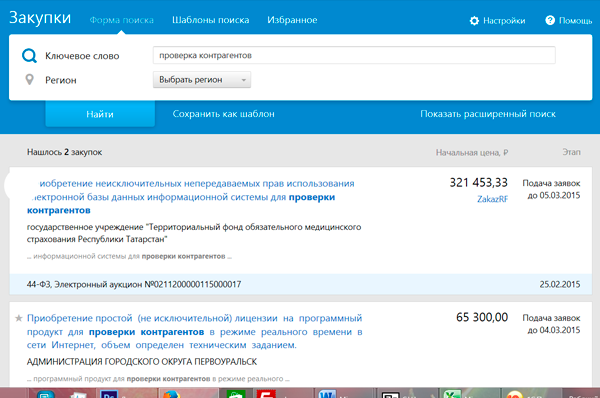Click the publication date 25.02.2015

560,284
